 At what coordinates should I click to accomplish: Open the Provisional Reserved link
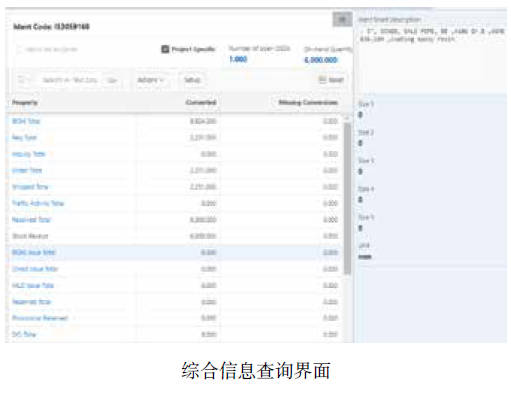click(x=40, y=318)
